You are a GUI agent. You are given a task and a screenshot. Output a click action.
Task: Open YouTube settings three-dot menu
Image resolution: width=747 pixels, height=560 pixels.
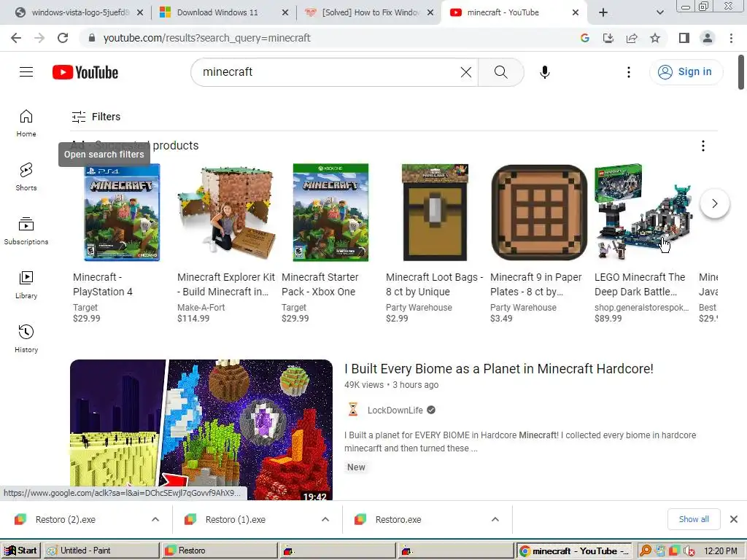[x=628, y=72]
